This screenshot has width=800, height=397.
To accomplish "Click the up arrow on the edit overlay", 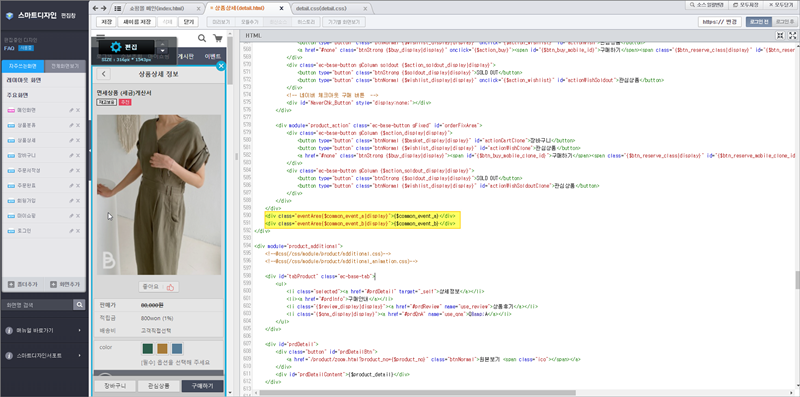I will [163, 44].
